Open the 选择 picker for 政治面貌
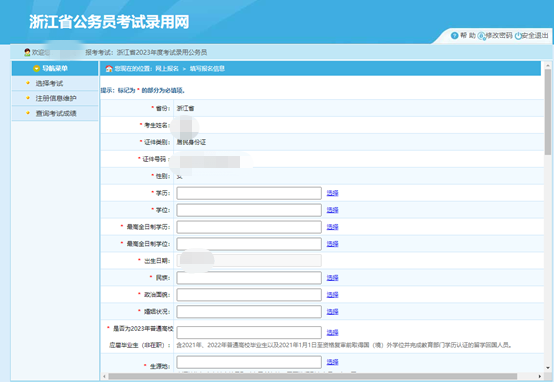This screenshot has height=382, width=554. (x=332, y=295)
